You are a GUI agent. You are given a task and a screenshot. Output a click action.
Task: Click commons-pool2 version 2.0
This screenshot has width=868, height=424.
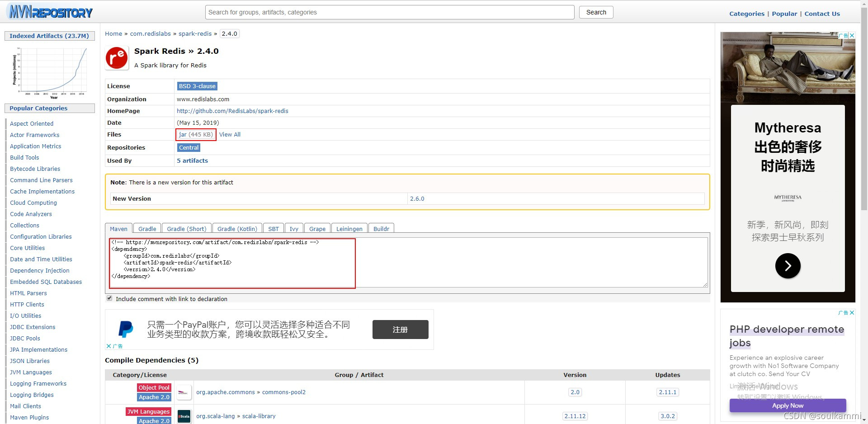(x=575, y=392)
